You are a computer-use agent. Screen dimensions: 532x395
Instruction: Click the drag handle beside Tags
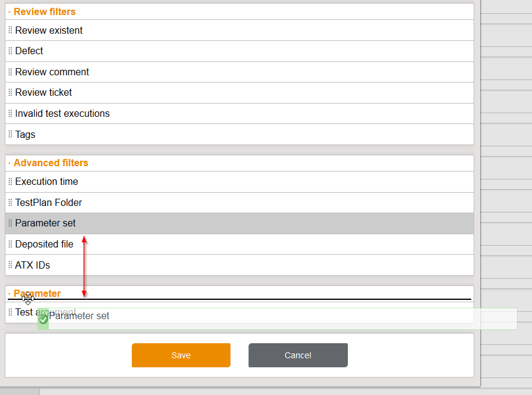click(x=10, y=134)
